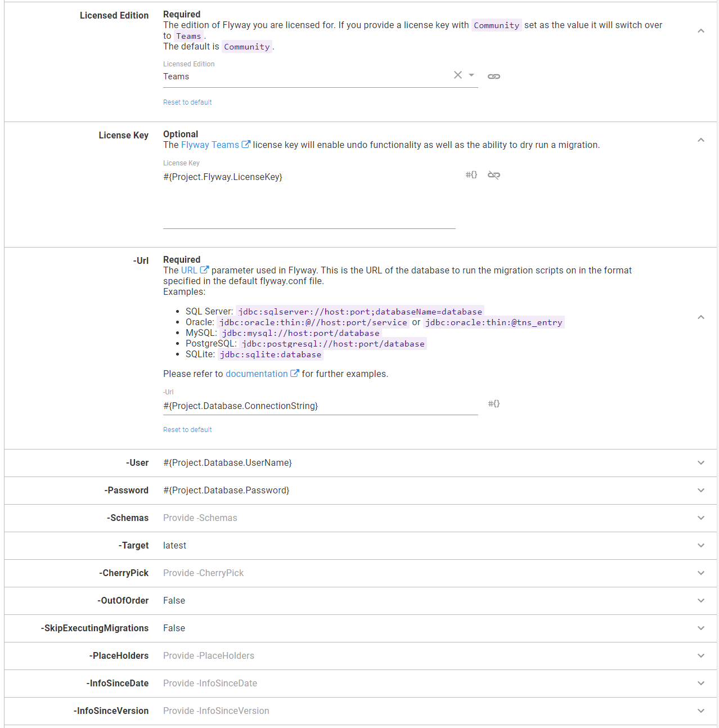The width and height of the screenshot is (719, 728).
Task: Bind Licensed Edition to a variable
Action: [x=493, y=75]
